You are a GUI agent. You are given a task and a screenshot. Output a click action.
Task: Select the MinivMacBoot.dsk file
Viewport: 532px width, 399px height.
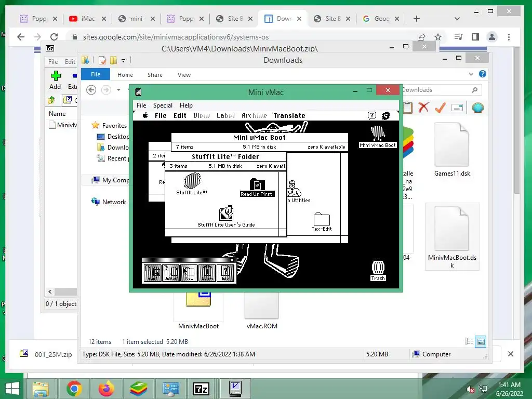tap(453, 236)
